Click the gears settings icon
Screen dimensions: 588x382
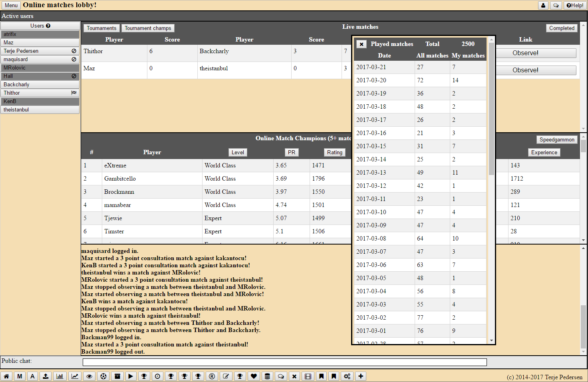click(347, 376)
